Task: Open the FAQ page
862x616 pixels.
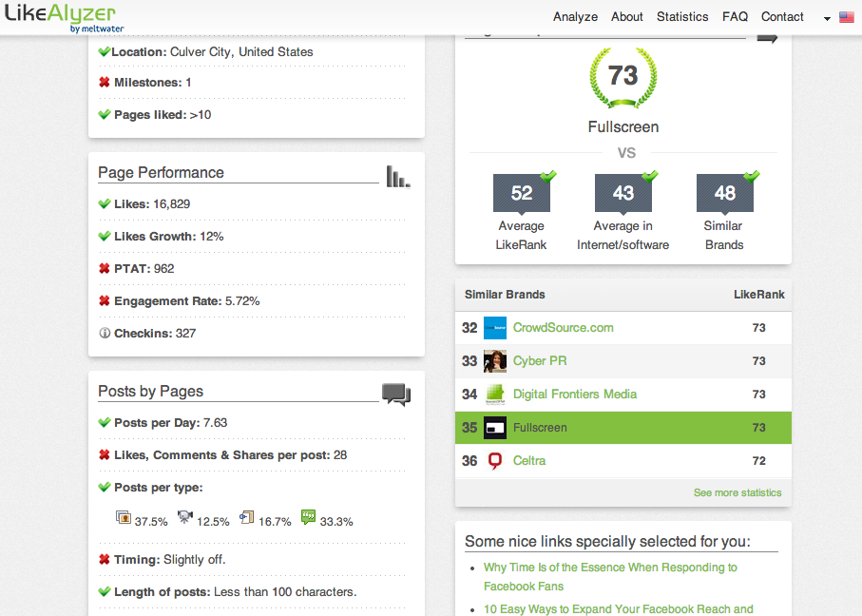Action: (735, 17)
